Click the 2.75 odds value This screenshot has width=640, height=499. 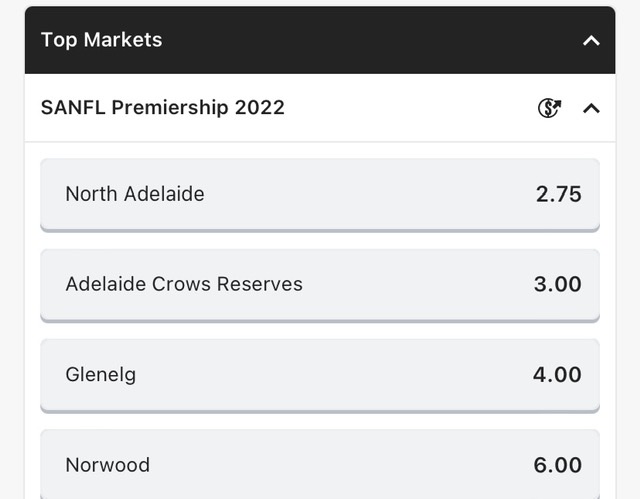click(x=558, y=194)
